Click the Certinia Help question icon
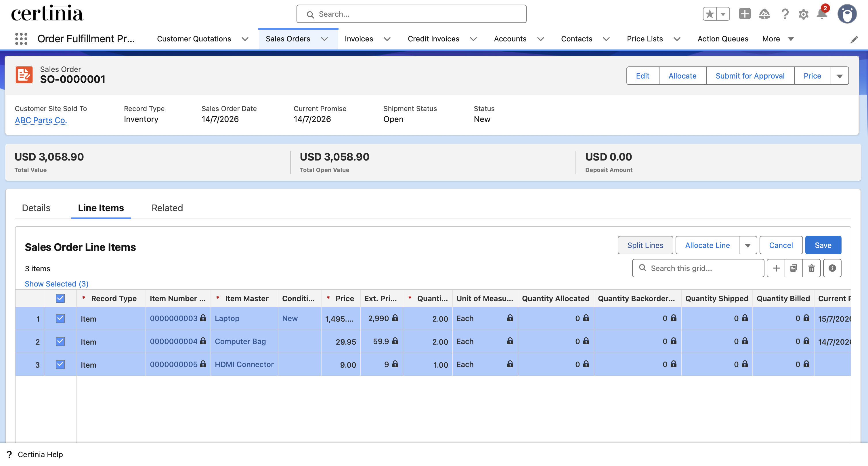The width and height of the screenshot is (868, 466). point(9,454)
